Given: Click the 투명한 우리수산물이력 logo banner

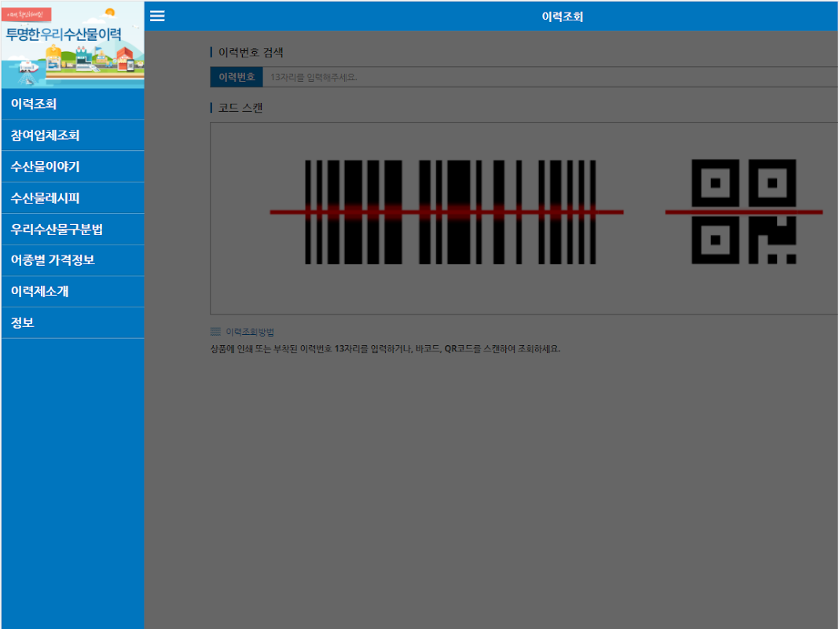Looking at the screenshot, I should (73, 45).
